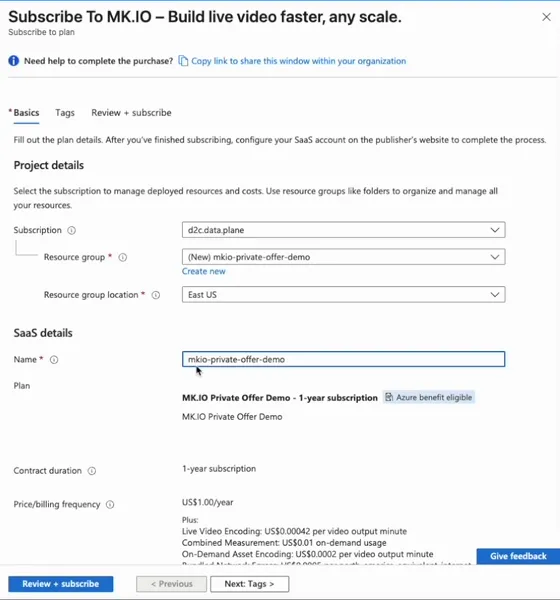Select the US$1.00/year price text
The width and height of the screenshot is (560, 600).
pos(207,502)
